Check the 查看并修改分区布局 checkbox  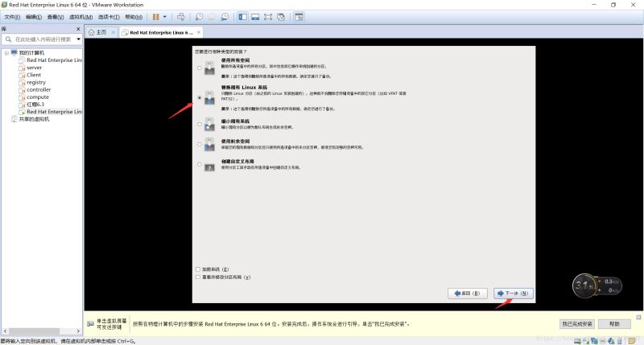(x=198, y=277)
